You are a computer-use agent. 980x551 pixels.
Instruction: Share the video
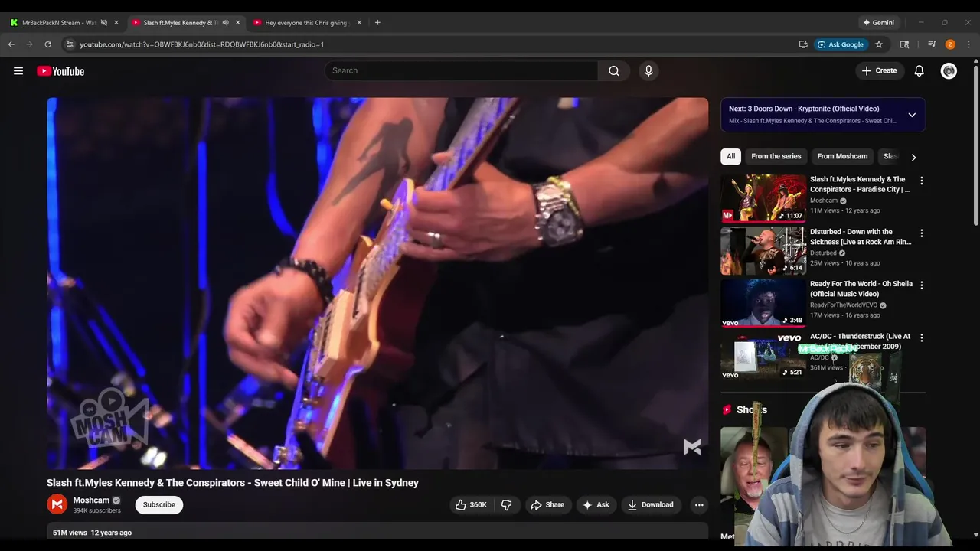(547, 504)
